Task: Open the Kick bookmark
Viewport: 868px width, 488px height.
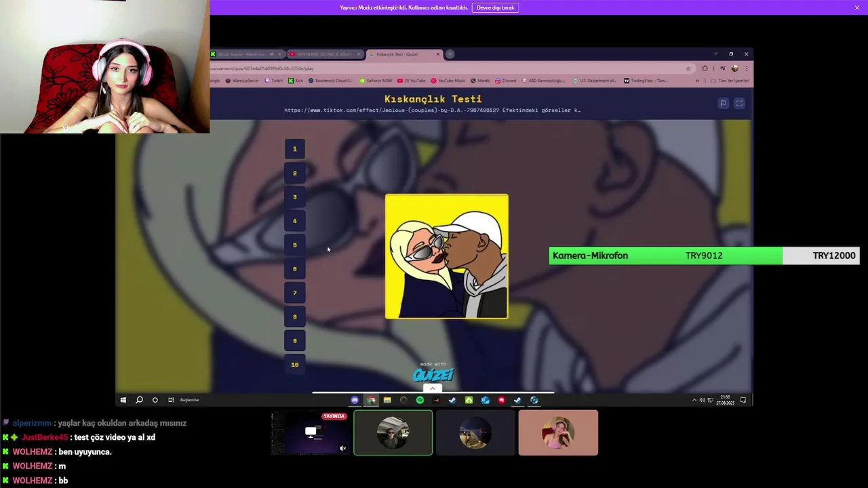Action: (296, 81)
